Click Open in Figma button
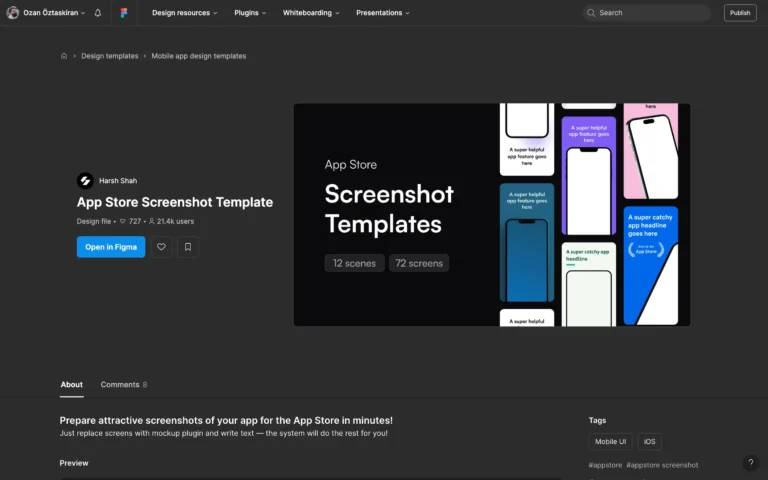Image resolution: width=768 pixels, height=480 pixels. click(111, 247)
